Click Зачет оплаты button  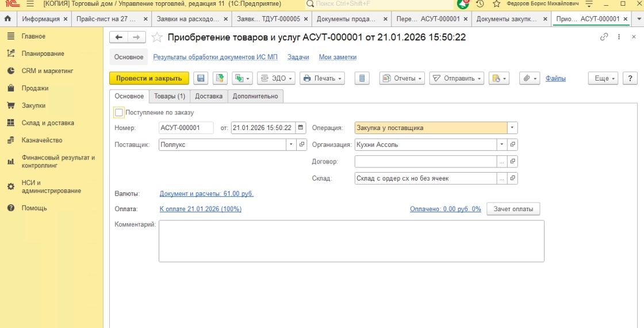tap(513, 209)
